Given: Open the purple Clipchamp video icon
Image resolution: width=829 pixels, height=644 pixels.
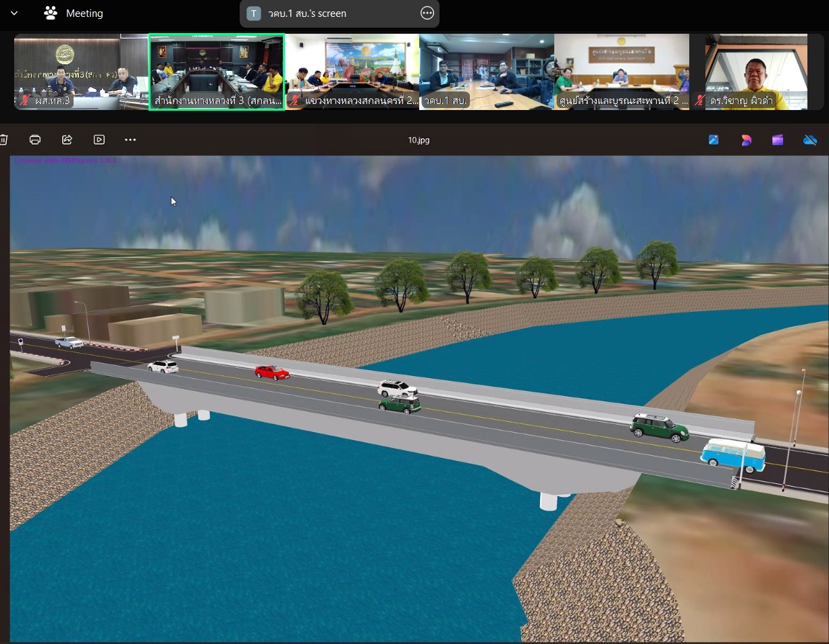Looking at the screenshot, I should coord(778,140).
